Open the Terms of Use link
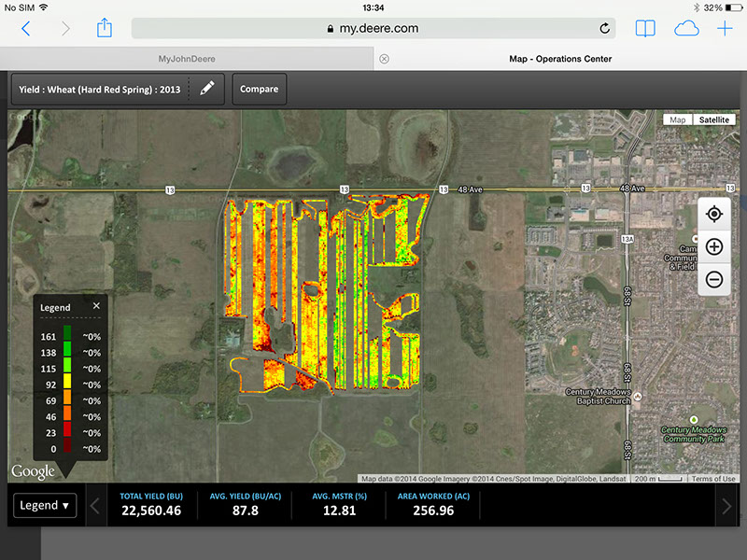 click(713, 479)
